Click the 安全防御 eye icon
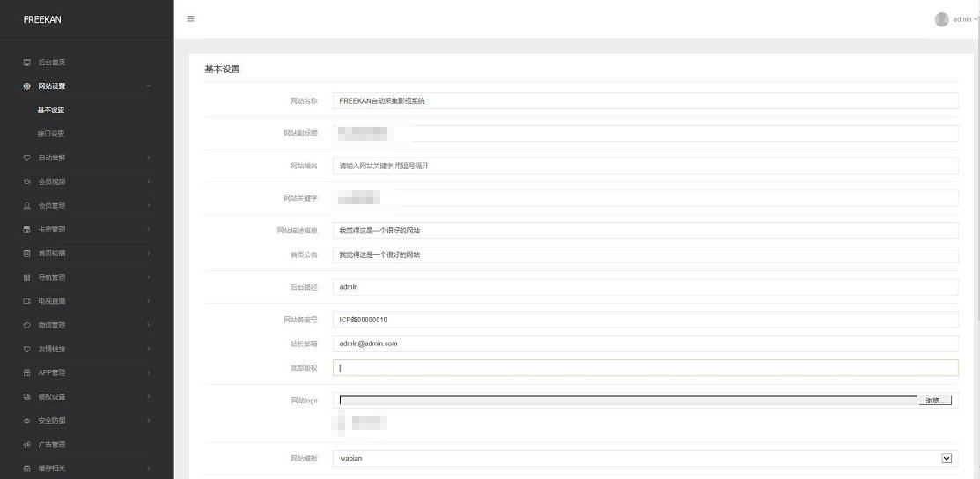The image size is (980, 479). (x=27, y=421)
